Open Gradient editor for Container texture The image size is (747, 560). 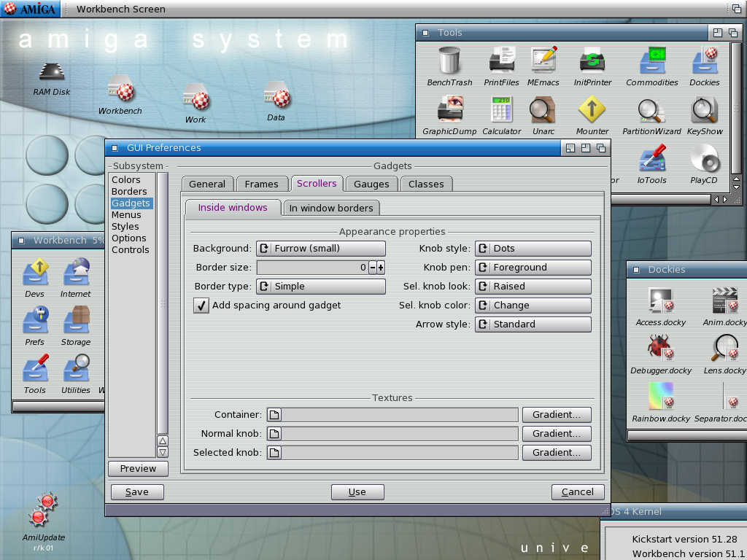tap(556, 415)
